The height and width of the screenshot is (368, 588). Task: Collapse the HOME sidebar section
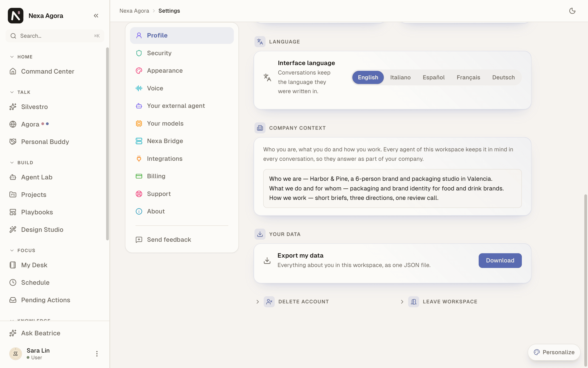[21, 57]
